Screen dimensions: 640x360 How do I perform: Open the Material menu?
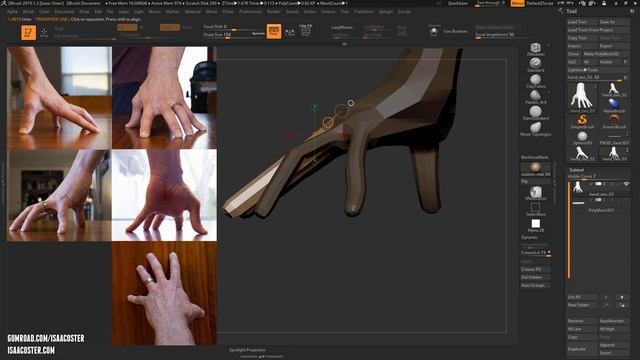pyautogui.click(x=193, y=12)
